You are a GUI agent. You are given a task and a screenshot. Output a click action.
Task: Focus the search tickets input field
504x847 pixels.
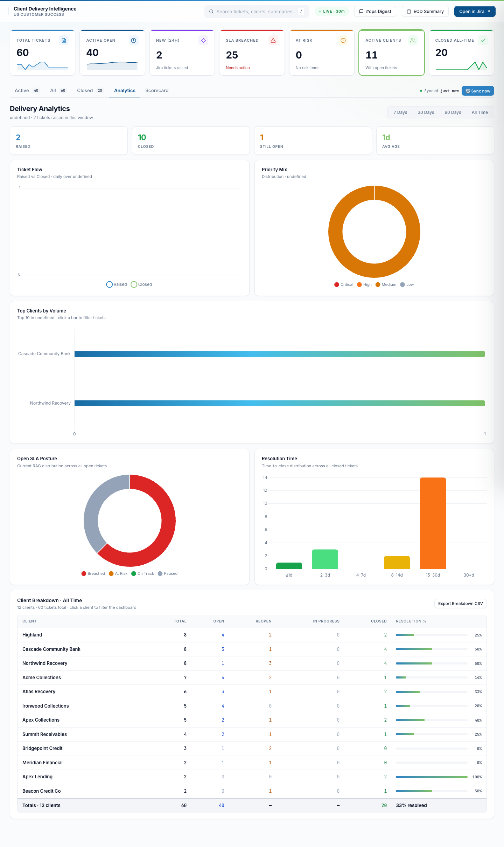[x=257, y=12]
